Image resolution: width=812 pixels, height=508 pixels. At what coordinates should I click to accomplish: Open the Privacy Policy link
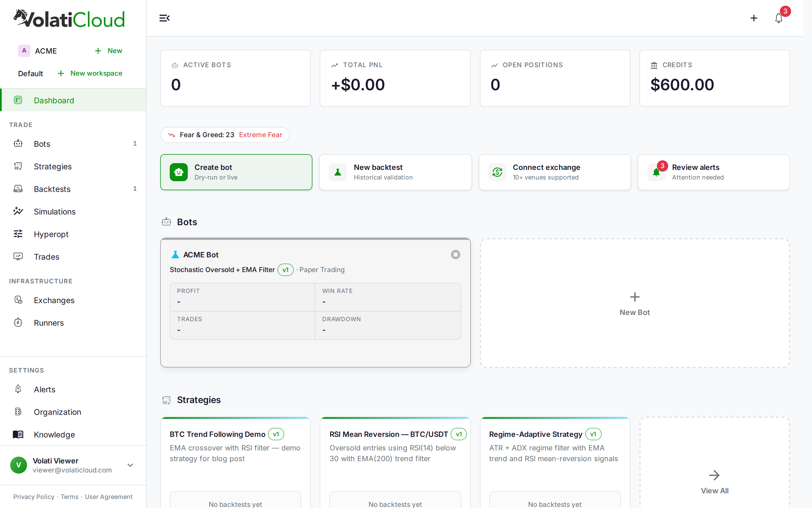pos(34,497)
